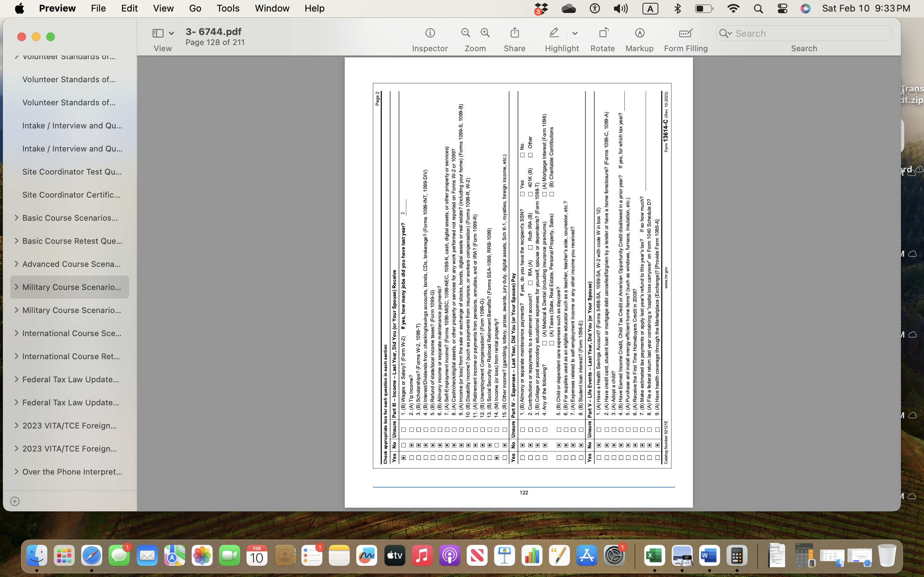Open Microsoft Excel from the Dock
Viewport: 924px width, 577px height.
tap(654, 555)
